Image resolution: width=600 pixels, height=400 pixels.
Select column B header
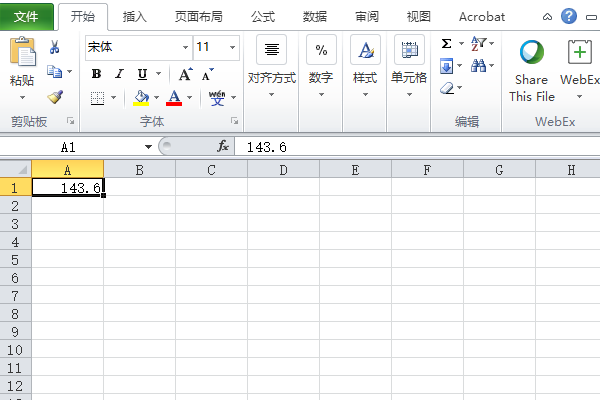pos(139,169)
